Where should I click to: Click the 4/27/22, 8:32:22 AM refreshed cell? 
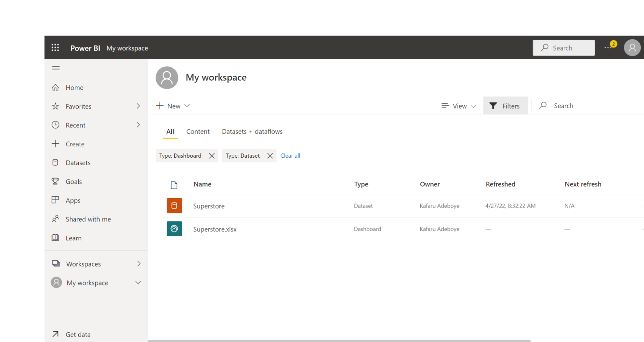[510, 206]
